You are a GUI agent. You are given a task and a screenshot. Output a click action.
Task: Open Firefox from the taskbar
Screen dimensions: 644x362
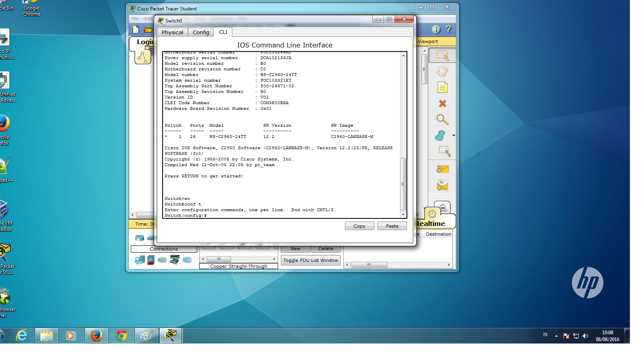click(97, 335)
